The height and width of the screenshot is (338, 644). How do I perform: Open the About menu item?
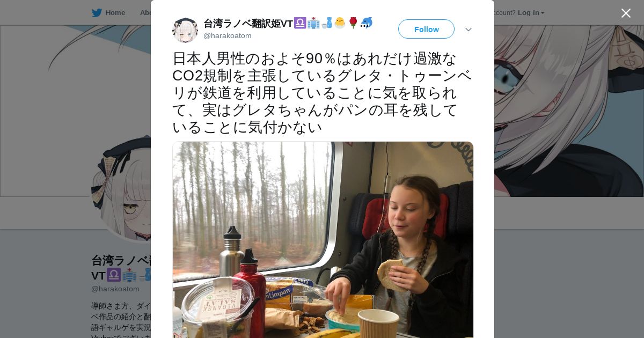pyautogui.click(x=145, y=13)
